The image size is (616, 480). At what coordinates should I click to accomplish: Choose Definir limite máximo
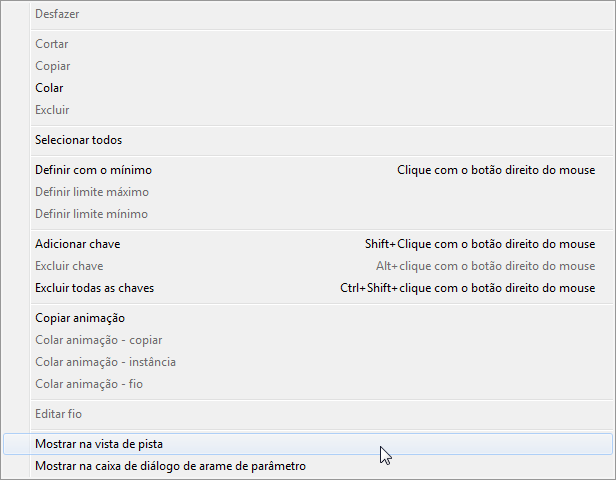(x=92, y=192)
